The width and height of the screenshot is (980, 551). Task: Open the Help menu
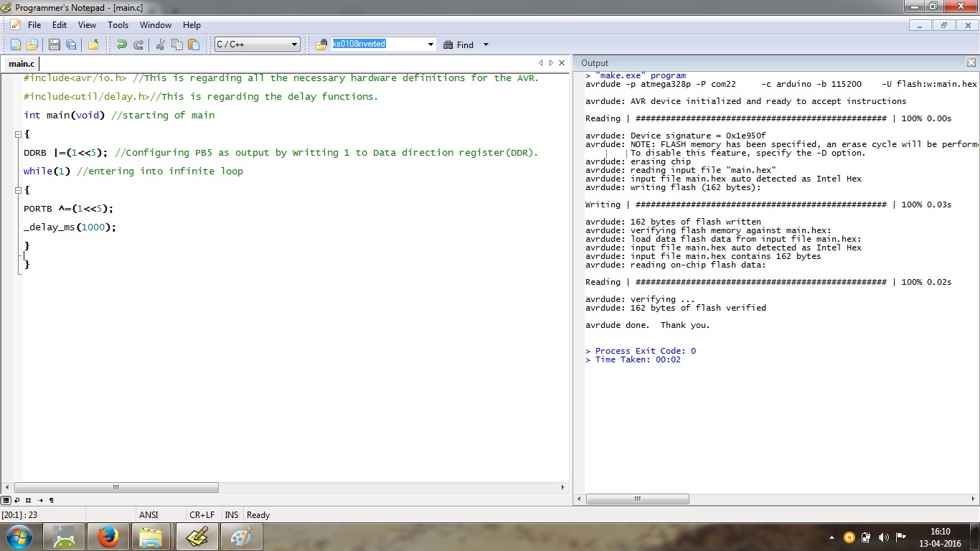pos(192,25)
